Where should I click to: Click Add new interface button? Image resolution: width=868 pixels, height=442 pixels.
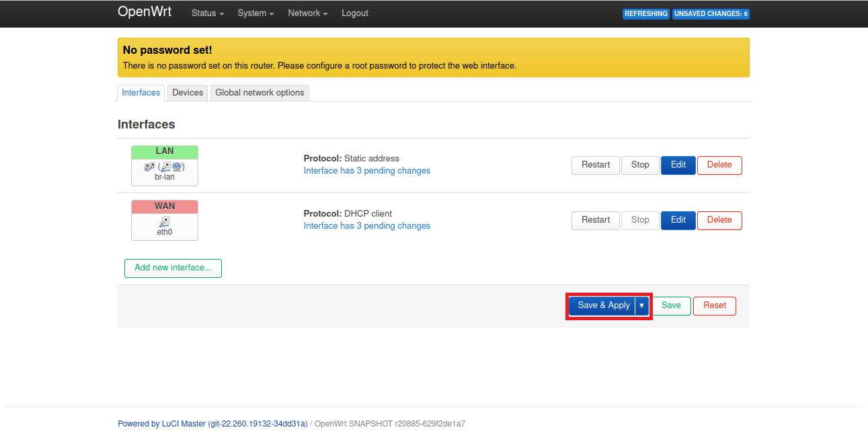[173, 268]
